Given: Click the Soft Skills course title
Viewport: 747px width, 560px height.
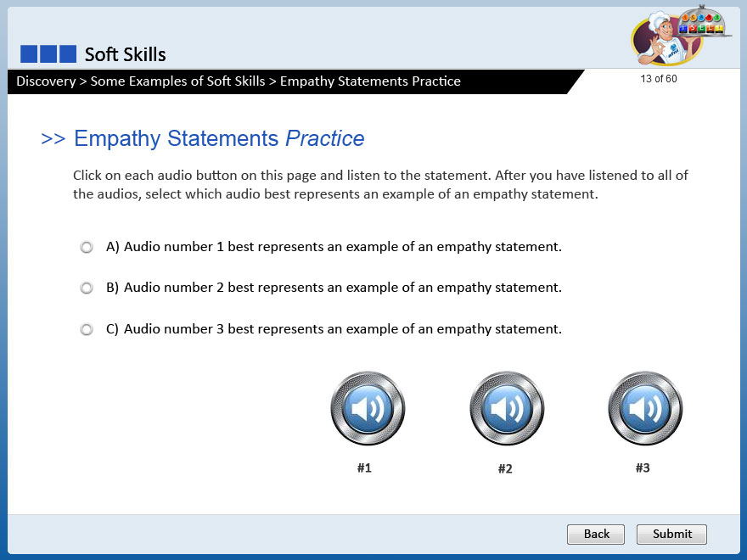Looking at the screenshot, I should click(125, 54).
